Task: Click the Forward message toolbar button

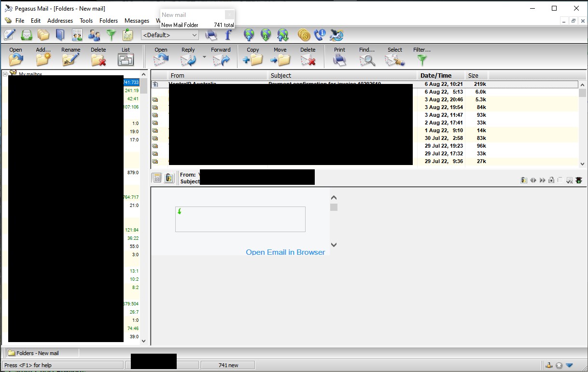Action: point(221,56)
